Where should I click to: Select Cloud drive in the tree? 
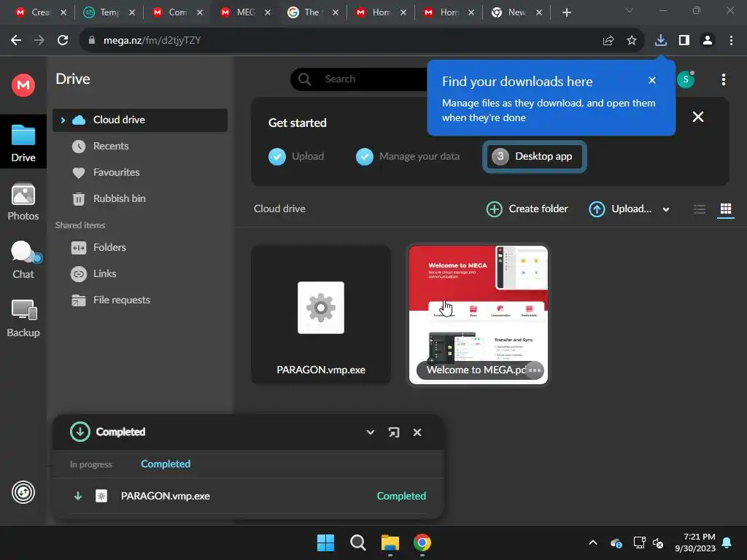coord(140,120)
